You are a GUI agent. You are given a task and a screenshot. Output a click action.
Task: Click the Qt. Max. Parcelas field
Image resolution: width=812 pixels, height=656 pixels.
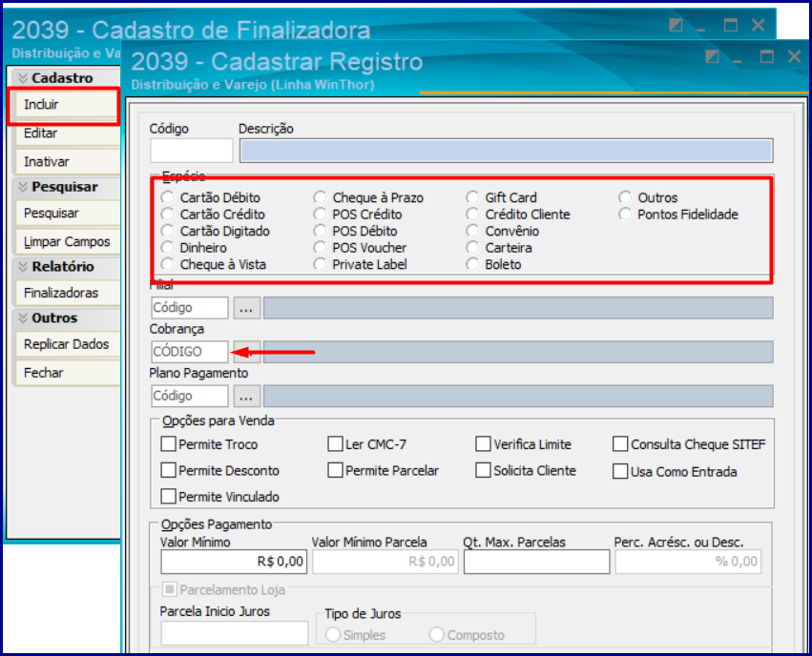coord(536,562)
